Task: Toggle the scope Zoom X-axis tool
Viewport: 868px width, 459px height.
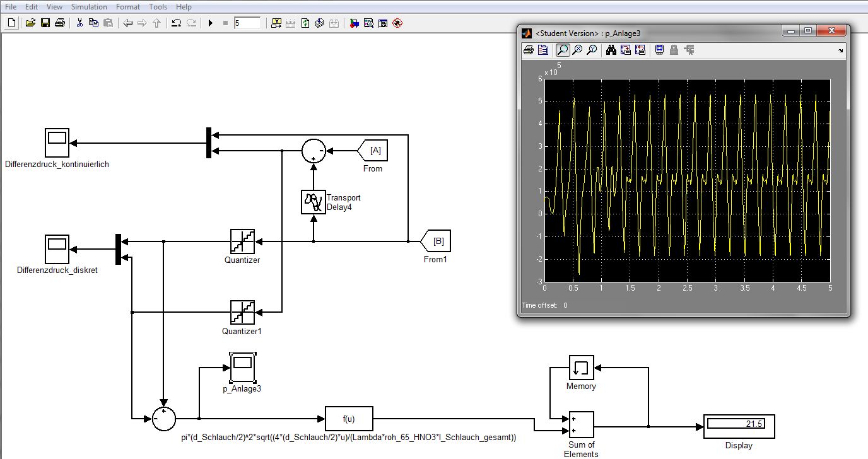Action: pyautogui.click(x=577, y=50)
